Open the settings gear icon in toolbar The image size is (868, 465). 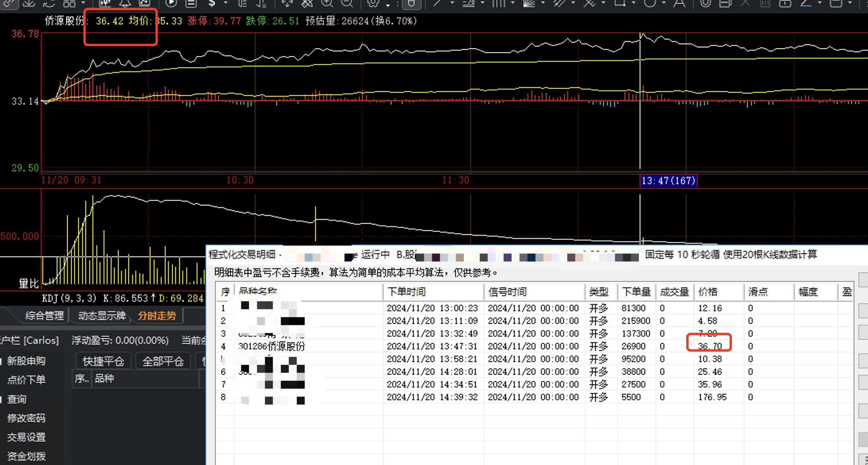(x=373, y=3)
